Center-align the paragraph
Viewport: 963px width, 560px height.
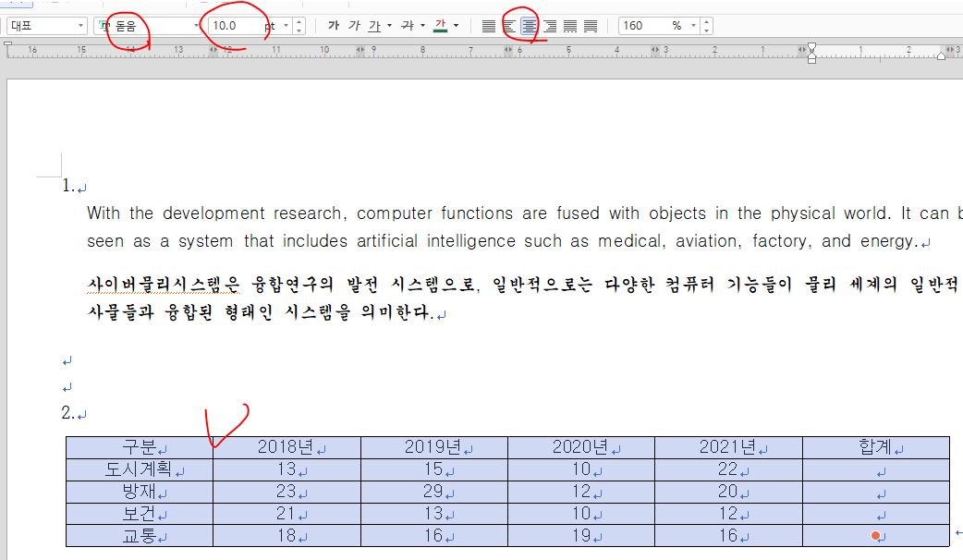[x=529, y=26]
